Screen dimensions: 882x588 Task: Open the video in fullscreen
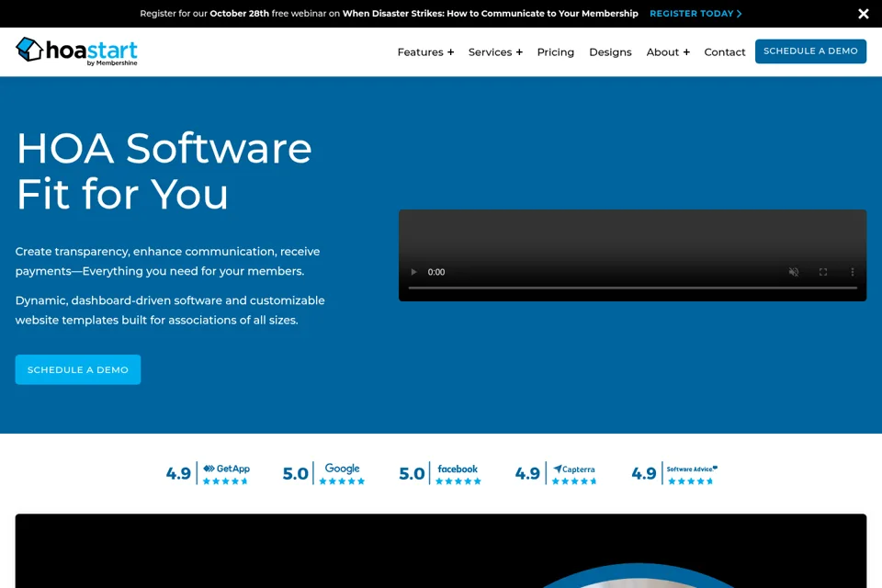click(823, 272)
